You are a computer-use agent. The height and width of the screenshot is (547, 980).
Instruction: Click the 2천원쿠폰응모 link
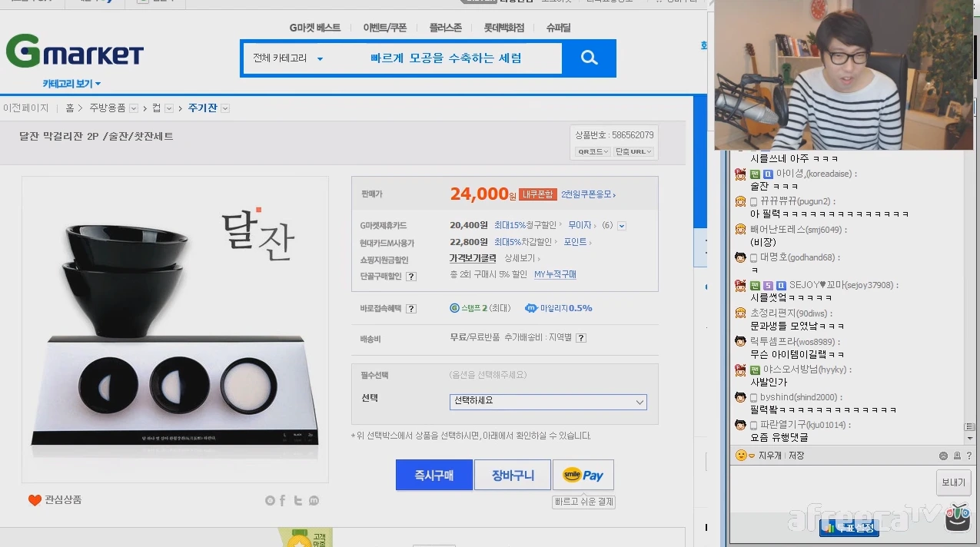tap(589, 194)
